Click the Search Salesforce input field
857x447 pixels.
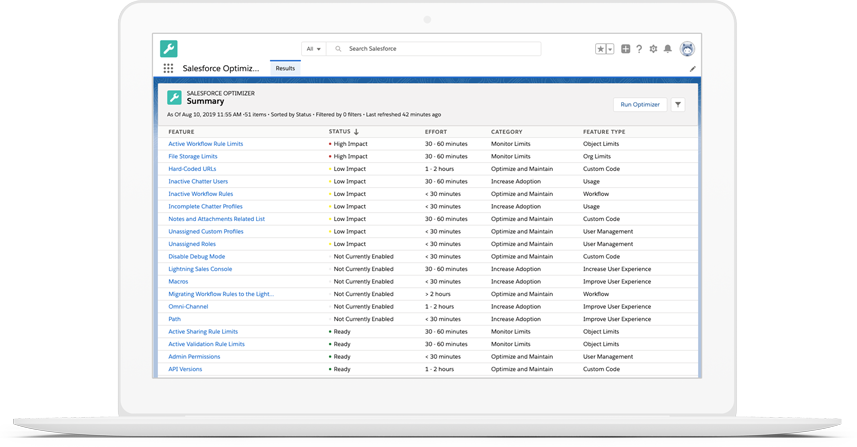tap(433, 49)
